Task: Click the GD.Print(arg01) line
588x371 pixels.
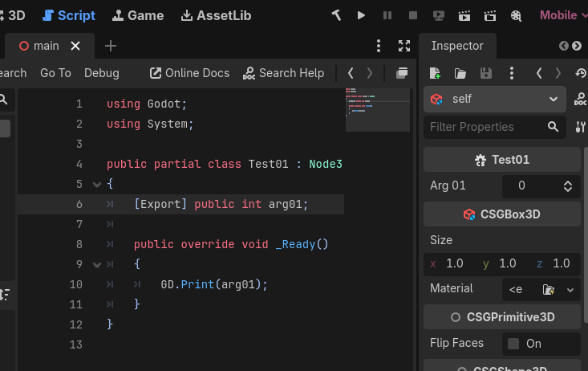Action: [214, 284]
